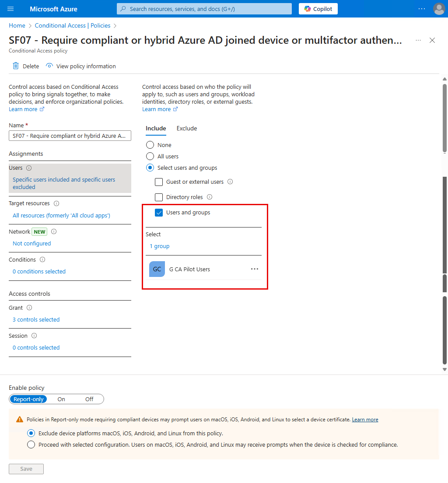Switch to the Exclude tab

[187, 129]
